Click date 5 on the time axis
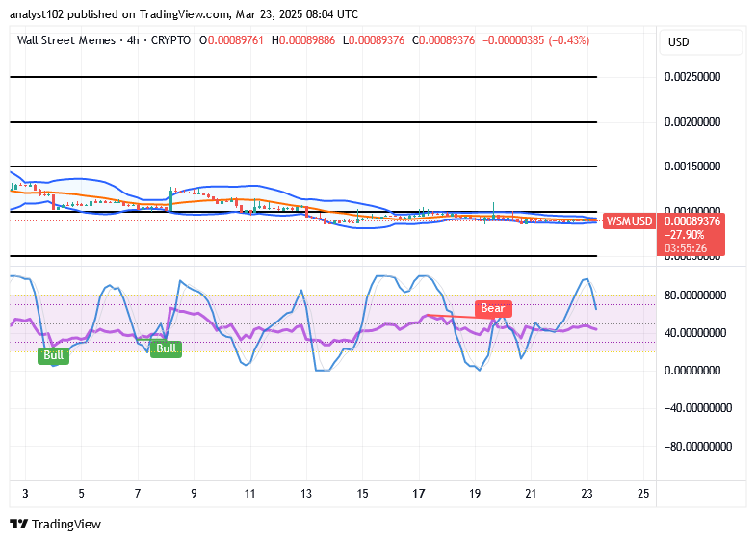This screenshot has height=541, width=756. [x=82, y=494]
